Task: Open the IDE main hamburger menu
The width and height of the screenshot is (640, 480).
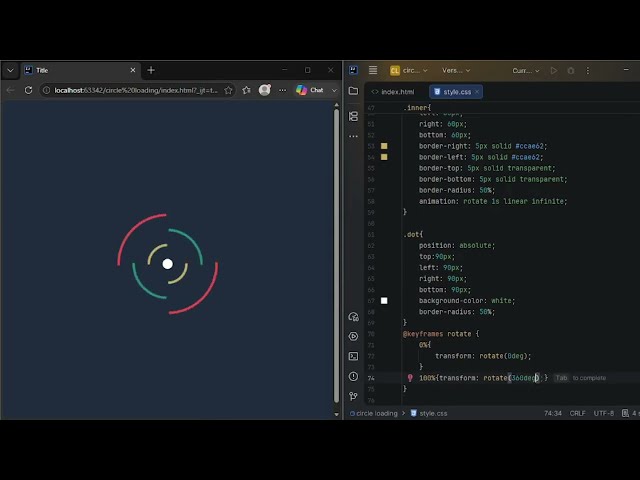Action: (373, 70)
